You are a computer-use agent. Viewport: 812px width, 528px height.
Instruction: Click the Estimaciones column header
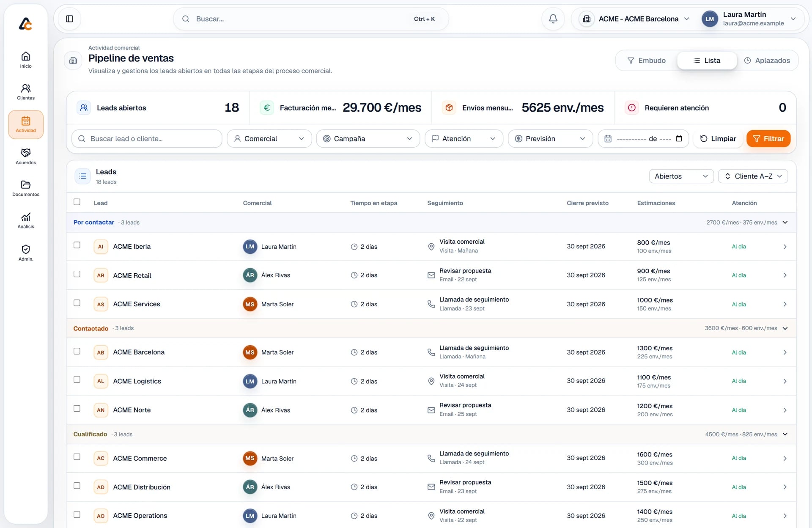pyautogui.click(x=656, y=203)
